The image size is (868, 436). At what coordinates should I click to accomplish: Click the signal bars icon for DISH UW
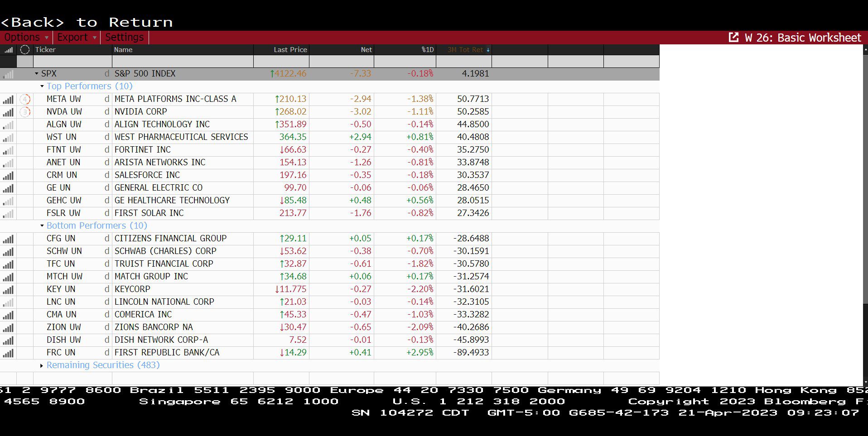(9, 340)
